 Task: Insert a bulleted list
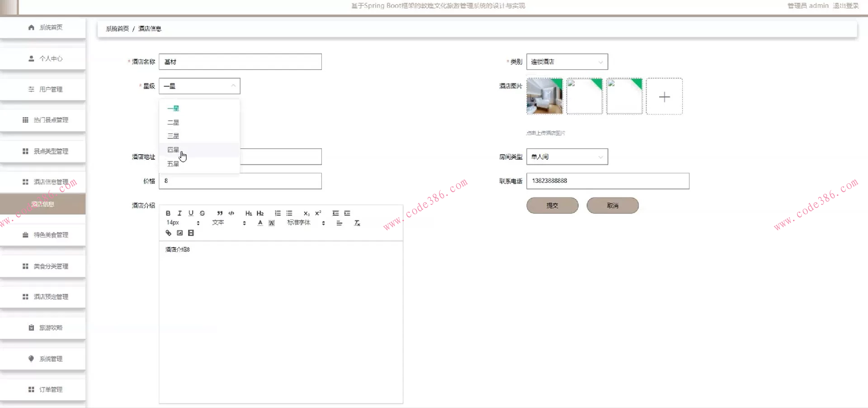click(x=289, y=213)
